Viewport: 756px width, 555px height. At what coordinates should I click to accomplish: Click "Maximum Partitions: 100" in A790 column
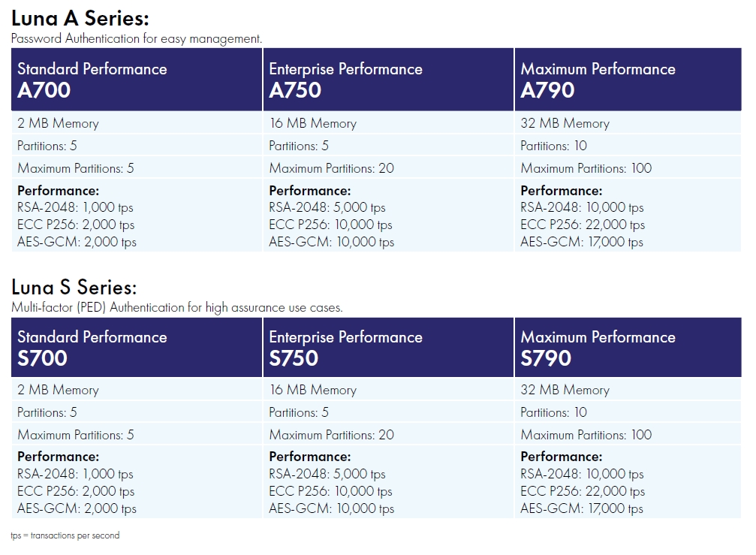pyautogui.click(x=586, y=168)
